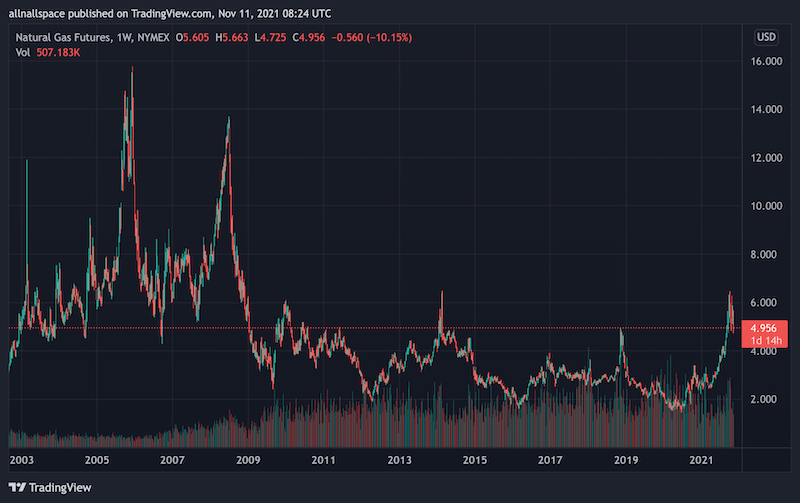This screenshot has height=503, width=800.
Task: Click the 2013 time axis label
Action: (399, 460)
